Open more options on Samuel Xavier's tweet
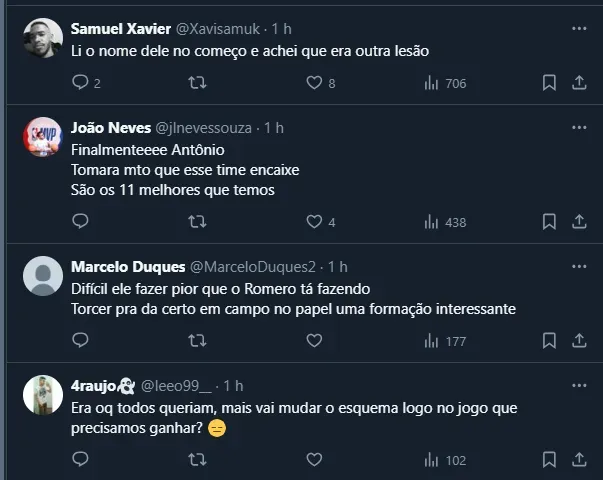The image size is (603, 480). (579, 27)
